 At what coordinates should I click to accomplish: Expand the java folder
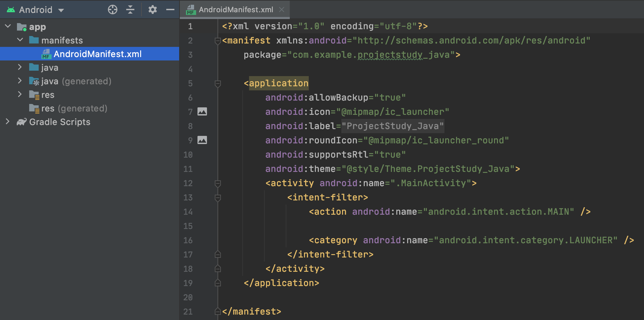[x=20, y=67]
